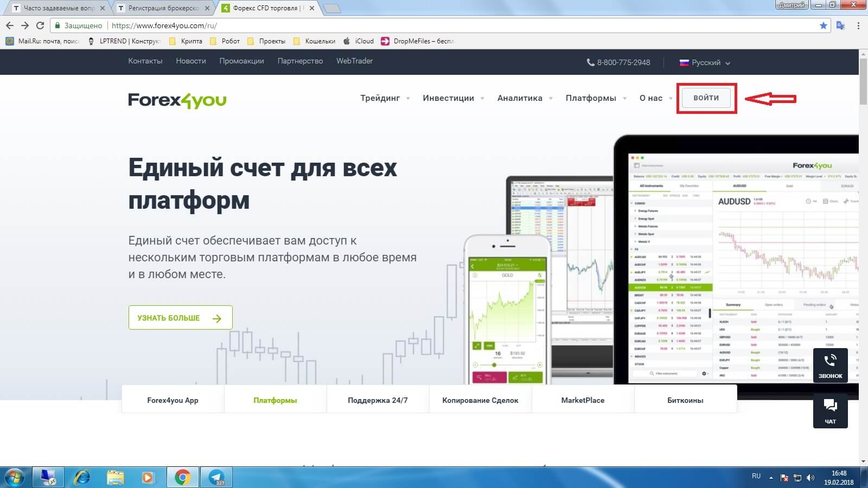868x488 pixels.
Task: Click the Защищено secure lock indicator
Action: [x=79, y=25]
